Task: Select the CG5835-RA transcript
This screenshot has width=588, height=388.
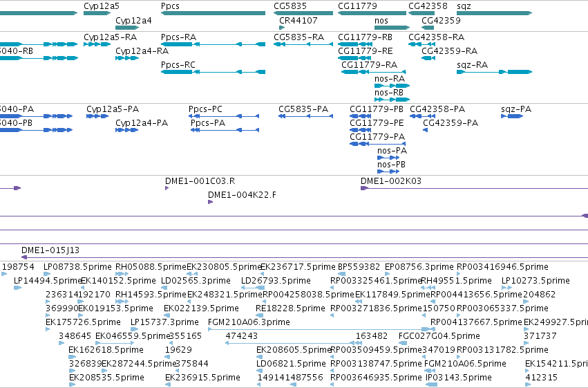Action: [x=303, y=44]
